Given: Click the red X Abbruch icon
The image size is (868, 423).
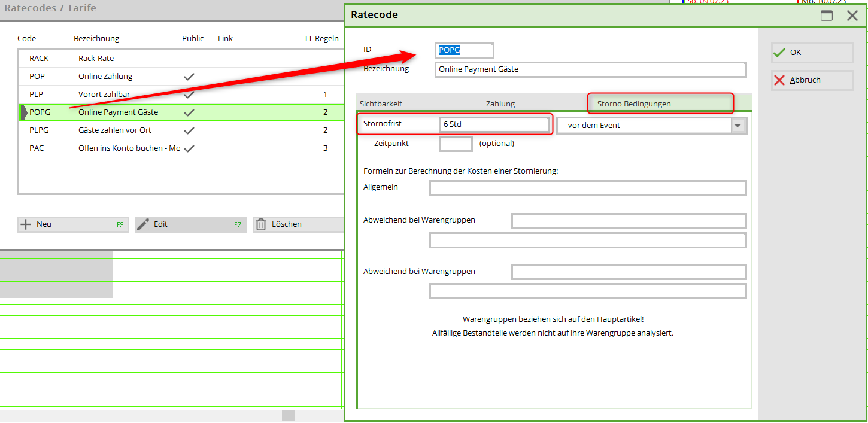Looking at the screenshot, I should click(x=779, y=80).
